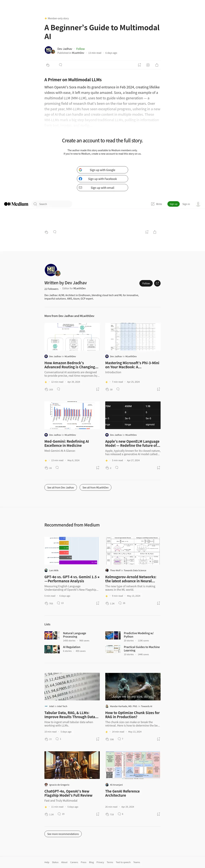The width and height of the screenshot is (205, 868).
Task: Sign up with Google
Action: tap(102, 170)
